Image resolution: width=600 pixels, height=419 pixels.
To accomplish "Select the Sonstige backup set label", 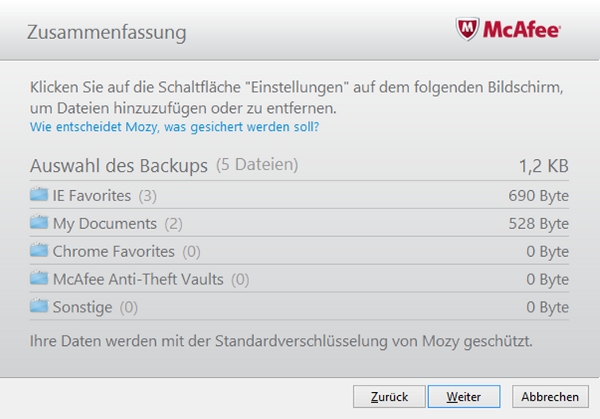I will (83, 308).
